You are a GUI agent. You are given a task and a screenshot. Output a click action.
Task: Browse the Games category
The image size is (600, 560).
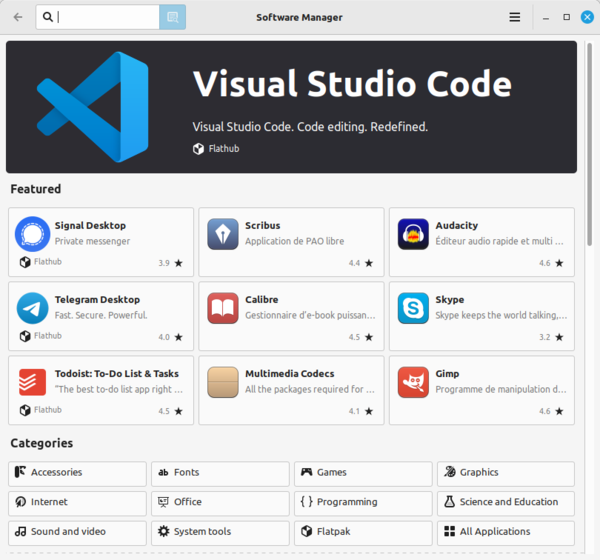point(363,473)
